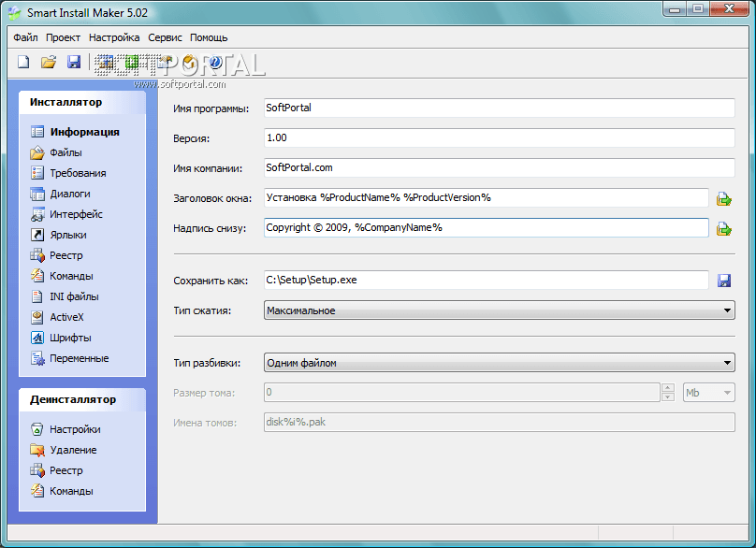Open Команды under the Инсталлятор panel
This screenshot has width=756, height=548.
coord(62,276)
